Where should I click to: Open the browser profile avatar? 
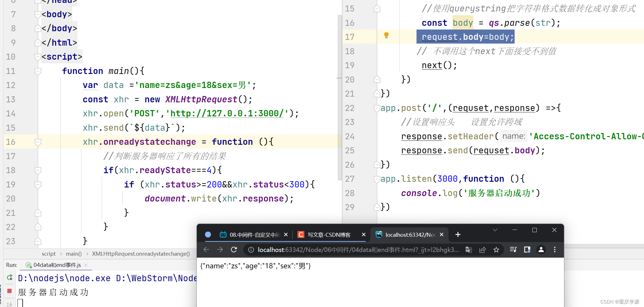pyautogui.click(x=541, y=250)
